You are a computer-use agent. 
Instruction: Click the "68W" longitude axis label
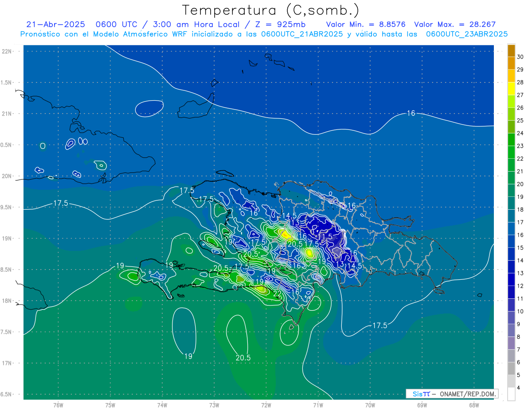474,405
